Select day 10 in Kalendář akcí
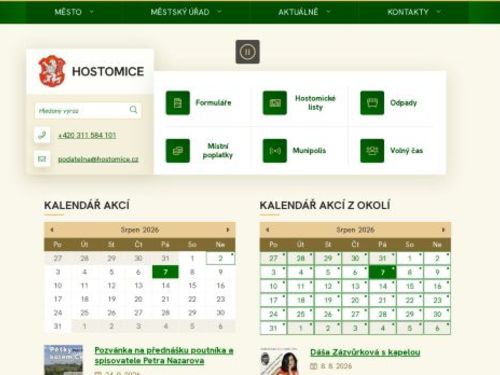Image resolution: width=500 pixels, height=375 pixels. pos(58,286)
